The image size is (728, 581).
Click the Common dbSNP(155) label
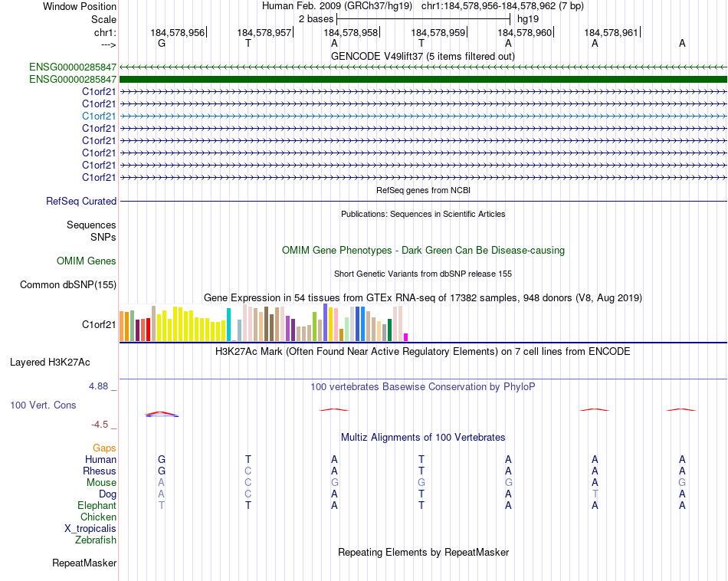click(x=68, y=284)
